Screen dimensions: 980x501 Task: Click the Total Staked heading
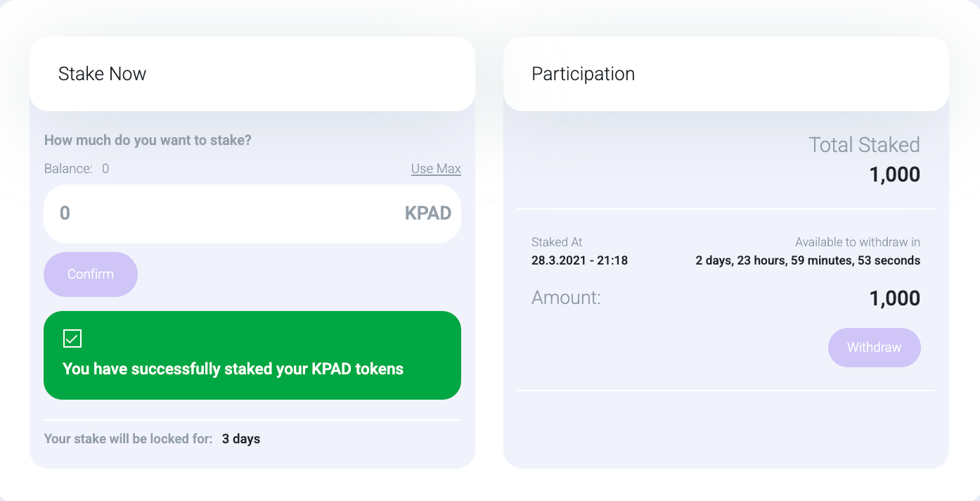click(x=864, y=144)
